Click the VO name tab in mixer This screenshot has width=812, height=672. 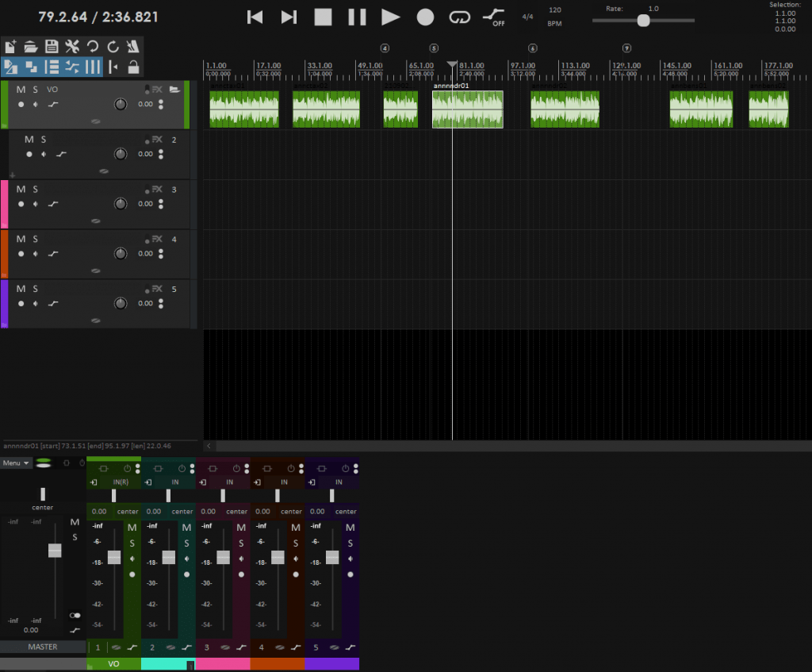113,664
